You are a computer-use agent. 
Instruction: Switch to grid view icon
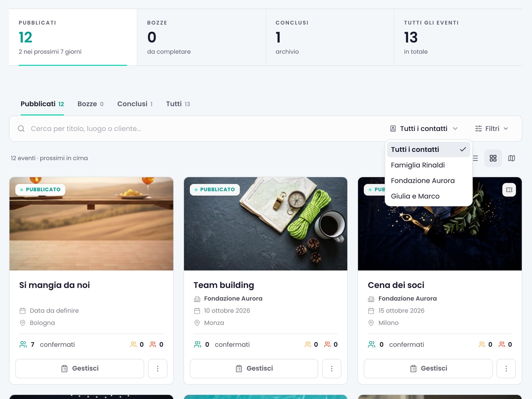pyautogui.click(x=493, y=158)
